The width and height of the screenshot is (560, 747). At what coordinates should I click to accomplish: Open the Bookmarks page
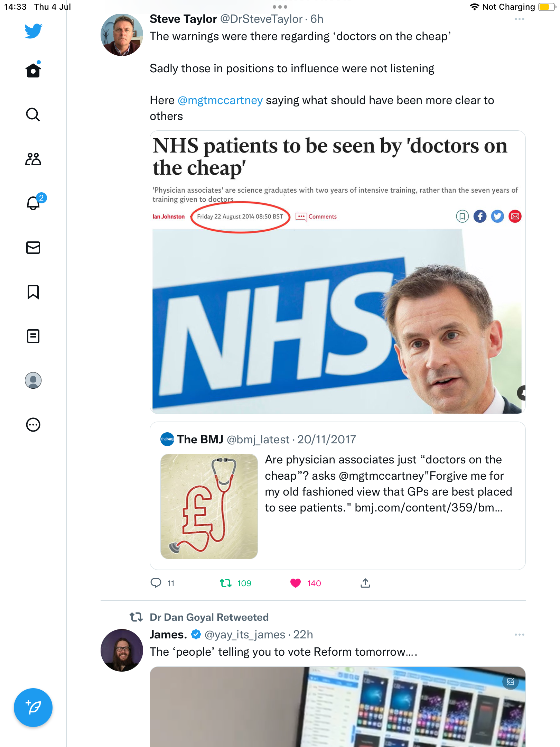click(33, 292)
